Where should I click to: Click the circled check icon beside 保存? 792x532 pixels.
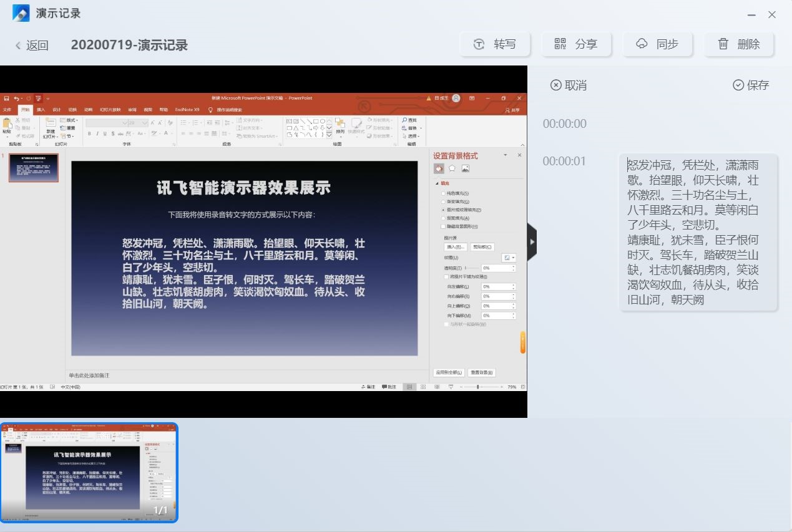pos(738,85)
